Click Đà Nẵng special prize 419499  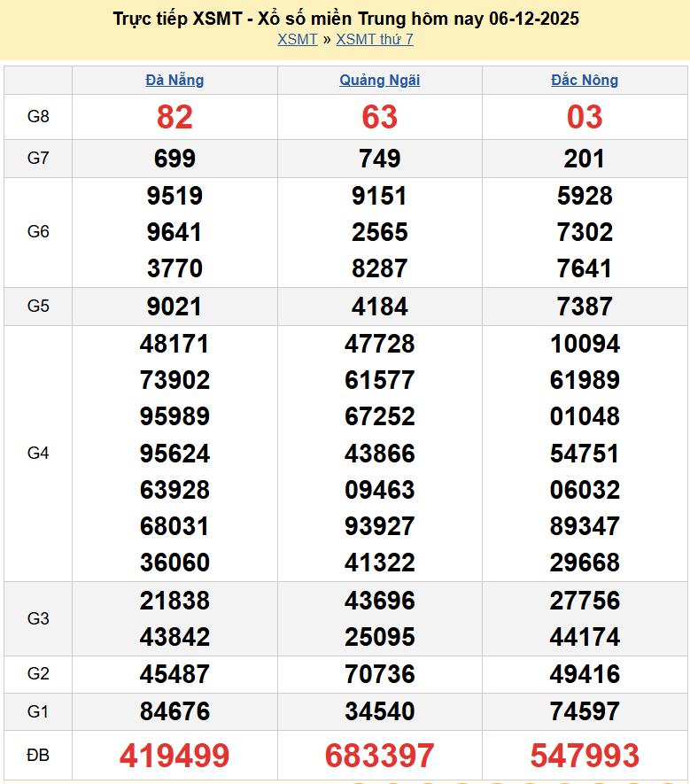174,756
